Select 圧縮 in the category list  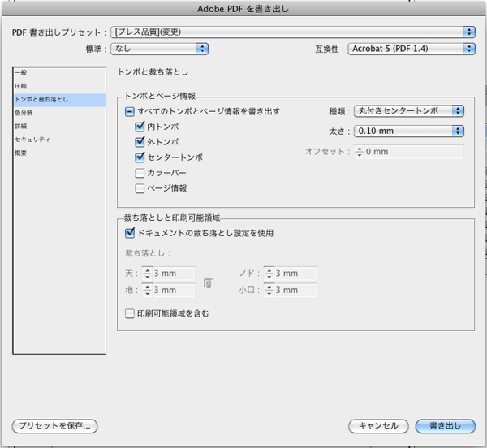point(21,86)
